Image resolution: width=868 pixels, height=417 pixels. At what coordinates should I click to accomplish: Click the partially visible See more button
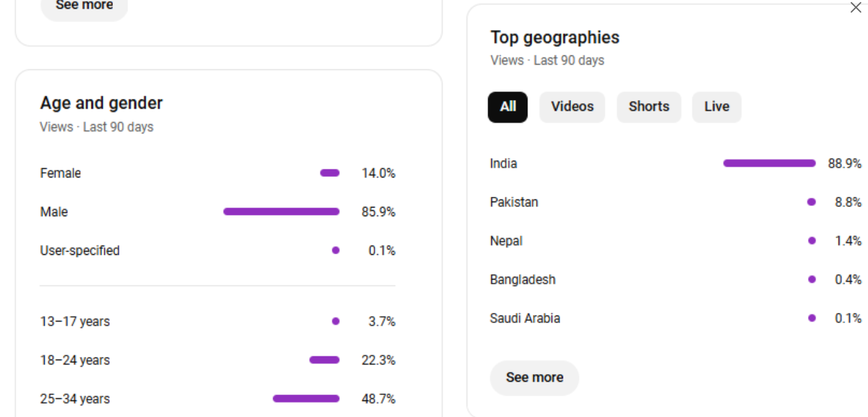click(x=84, y=7)
